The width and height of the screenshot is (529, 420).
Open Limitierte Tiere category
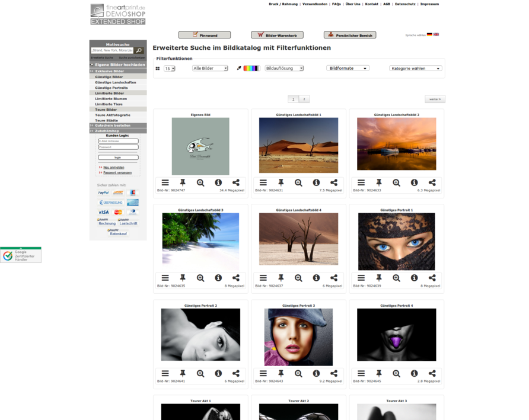tap(109, 104)
